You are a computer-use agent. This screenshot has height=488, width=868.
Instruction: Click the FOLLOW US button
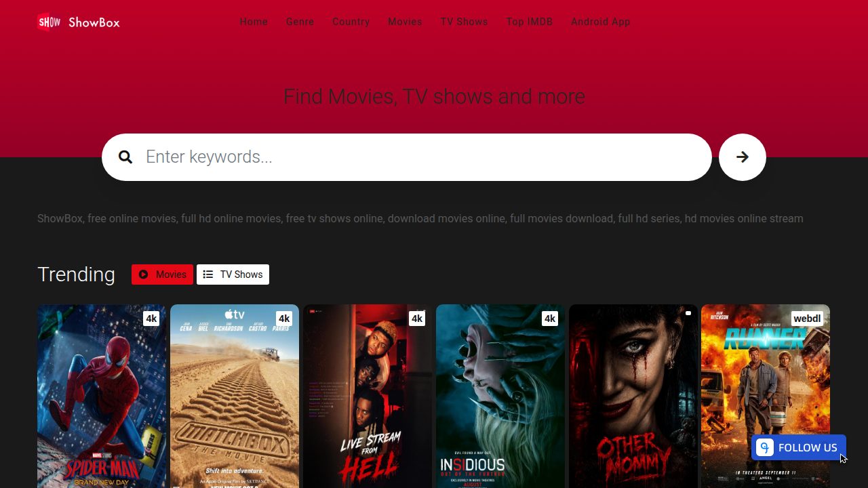click(x=799, y=447)
